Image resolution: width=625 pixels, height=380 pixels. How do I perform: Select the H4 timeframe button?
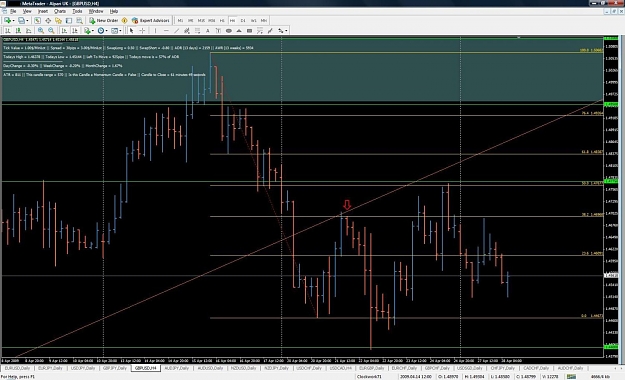232,20
